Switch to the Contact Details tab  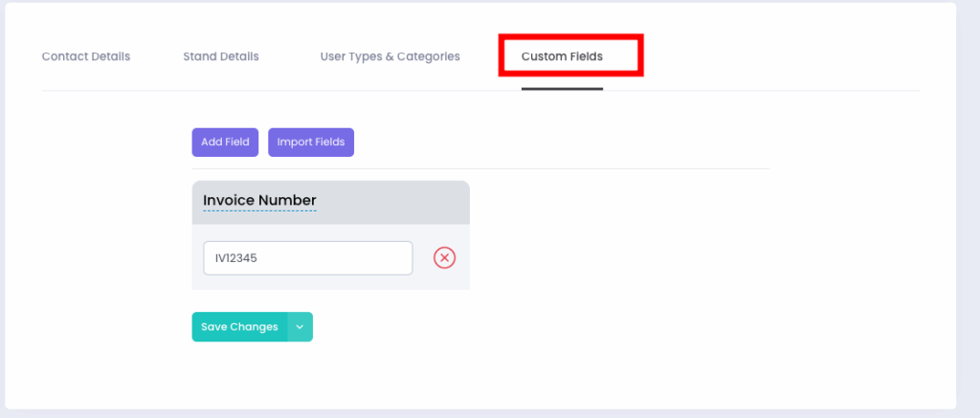86,56
